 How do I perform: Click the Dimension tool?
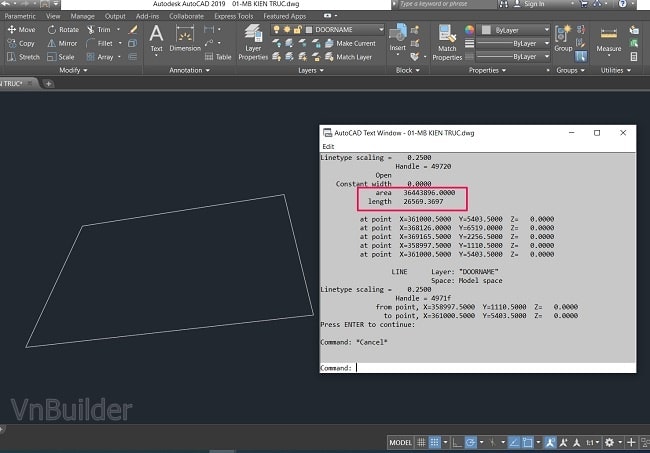click(x=185, y=39)
